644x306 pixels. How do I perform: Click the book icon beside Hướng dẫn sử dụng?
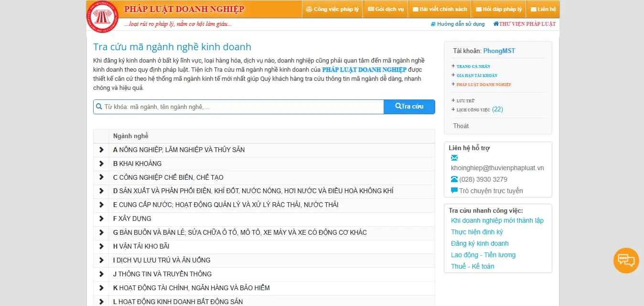433,24
